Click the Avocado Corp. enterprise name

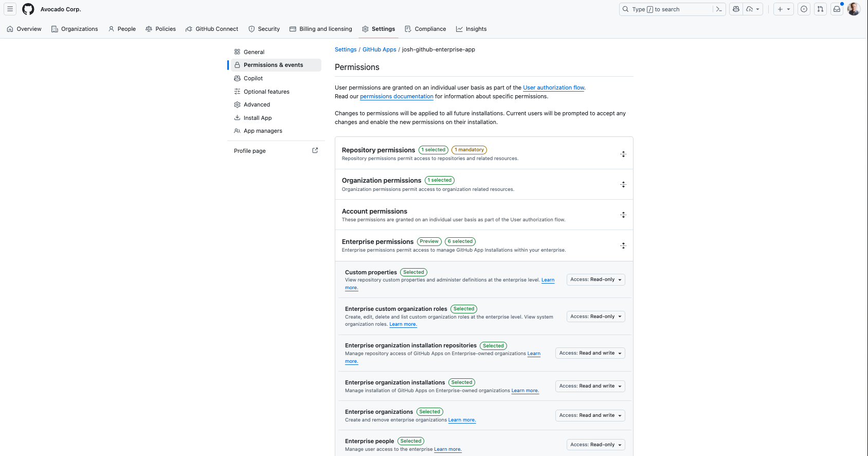pyautogui.click(x=61, y=9)
